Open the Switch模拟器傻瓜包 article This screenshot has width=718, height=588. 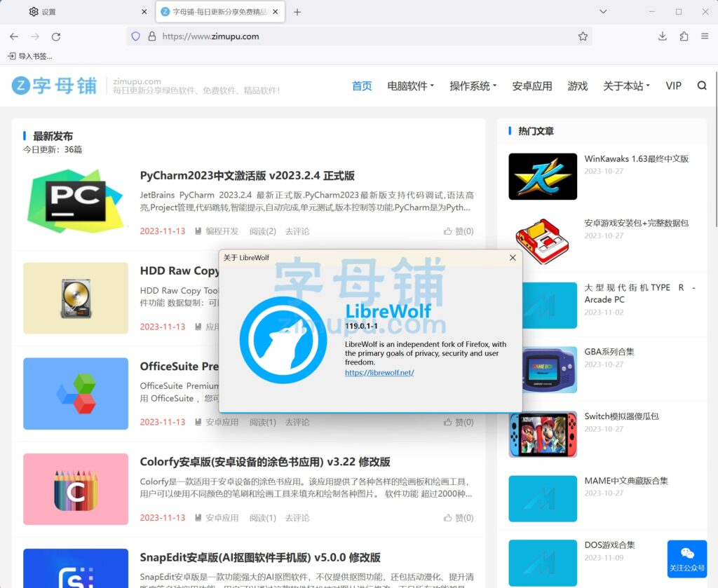click(x=621, y=416)
